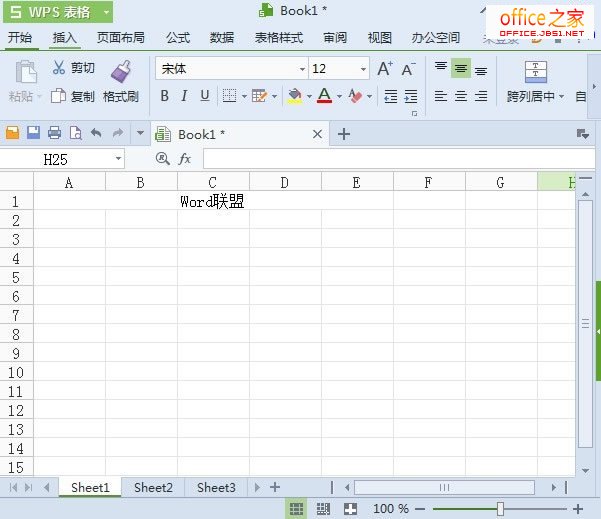
Task: Apply cell borders icon
Action: 229,96
